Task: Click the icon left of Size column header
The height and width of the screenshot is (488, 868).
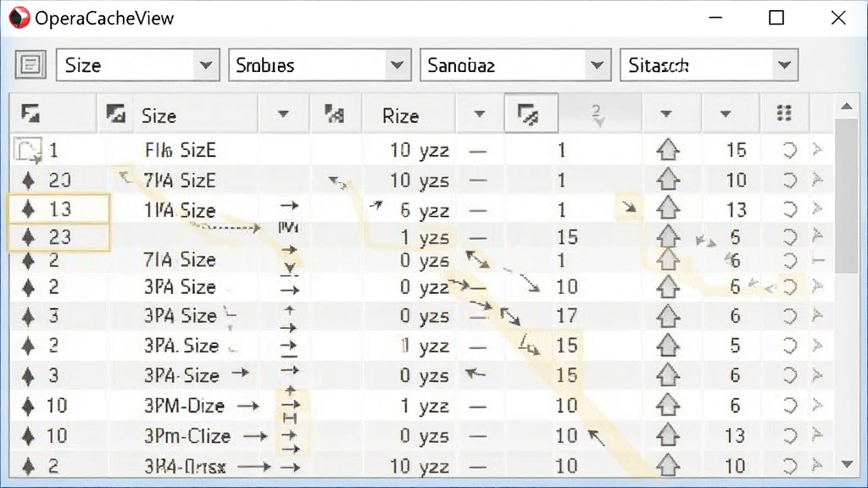Action: [x=115, y=114]
